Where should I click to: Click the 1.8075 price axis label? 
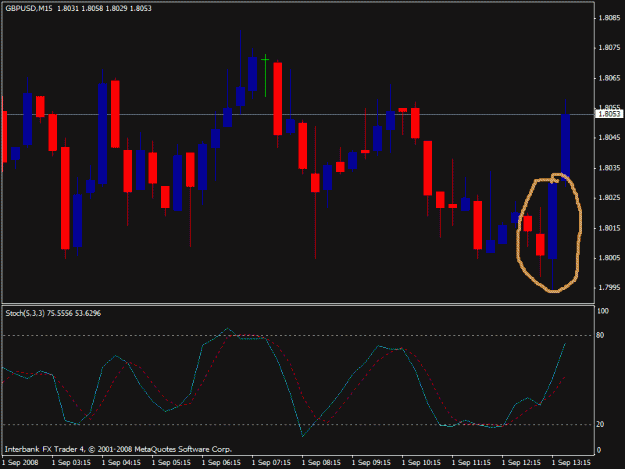tap(609, 48)
